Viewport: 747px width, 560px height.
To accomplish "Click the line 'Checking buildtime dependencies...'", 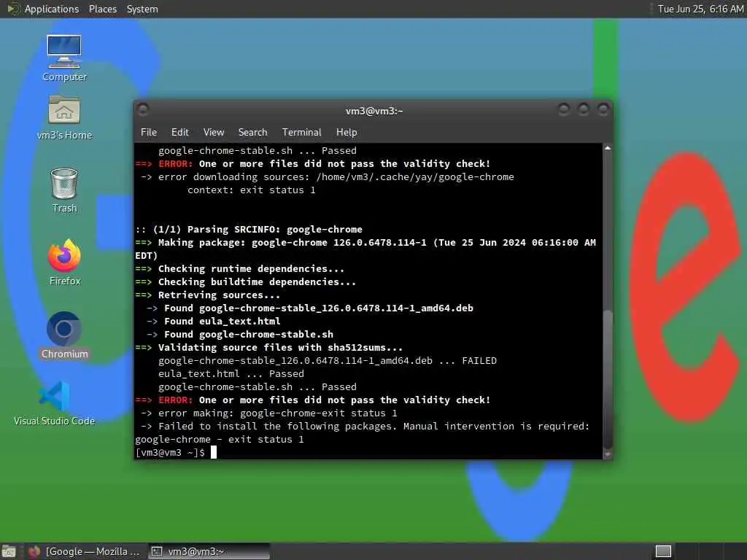I will [257, 282].
